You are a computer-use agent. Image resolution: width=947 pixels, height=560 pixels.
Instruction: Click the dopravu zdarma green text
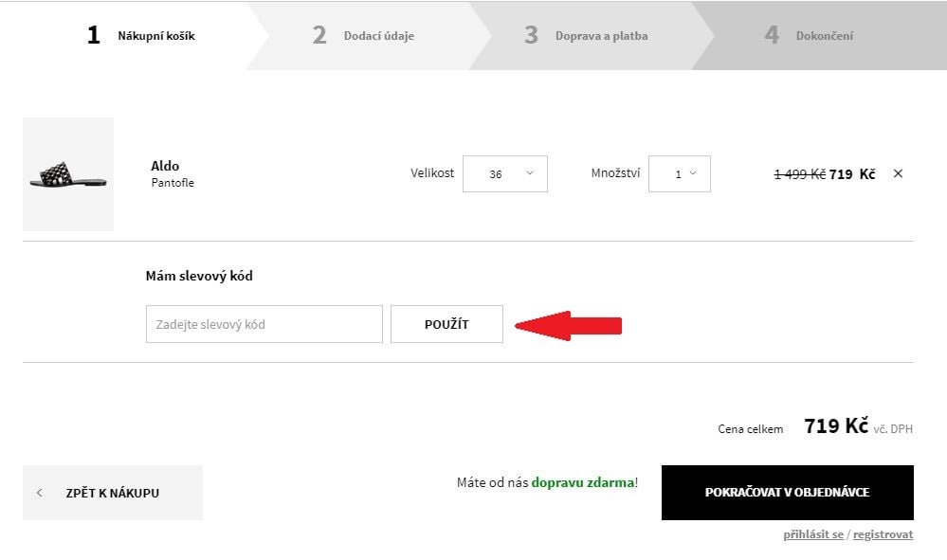583,482
